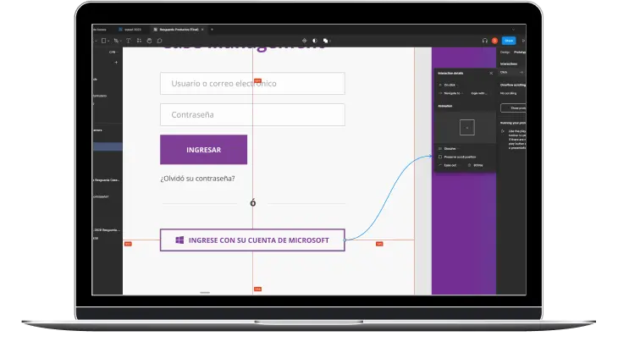Click the animation preview box

point(467,127)
